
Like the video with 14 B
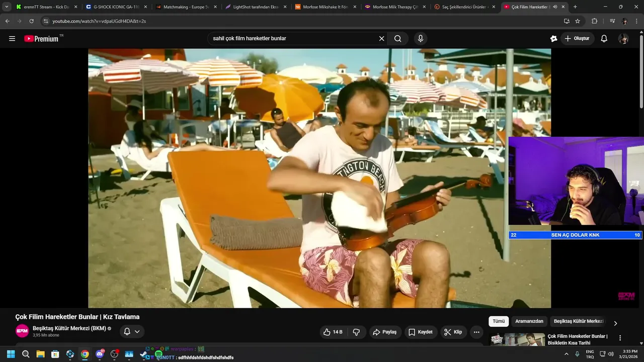[333, 332]
